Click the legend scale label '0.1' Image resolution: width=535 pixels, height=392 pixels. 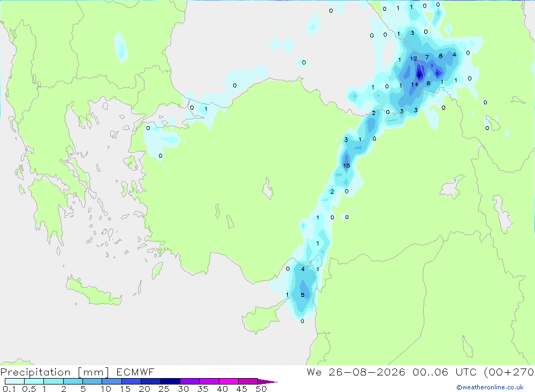(x=9, y=389)
